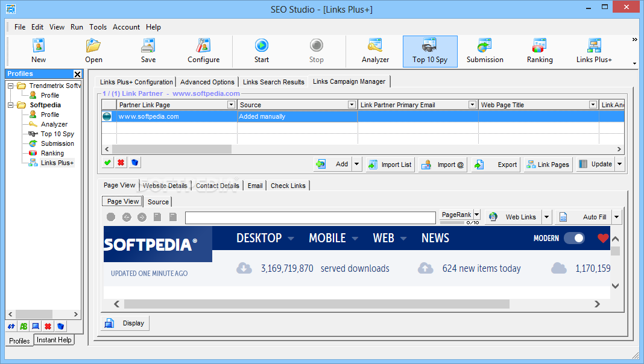Switch to the Website Details tab
644x364 pixels.
point(165,186)
